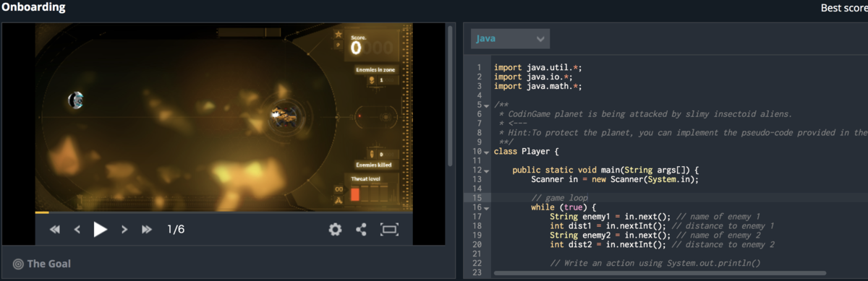Click the 'Write an action' comment line

click(x=655, y=264)
